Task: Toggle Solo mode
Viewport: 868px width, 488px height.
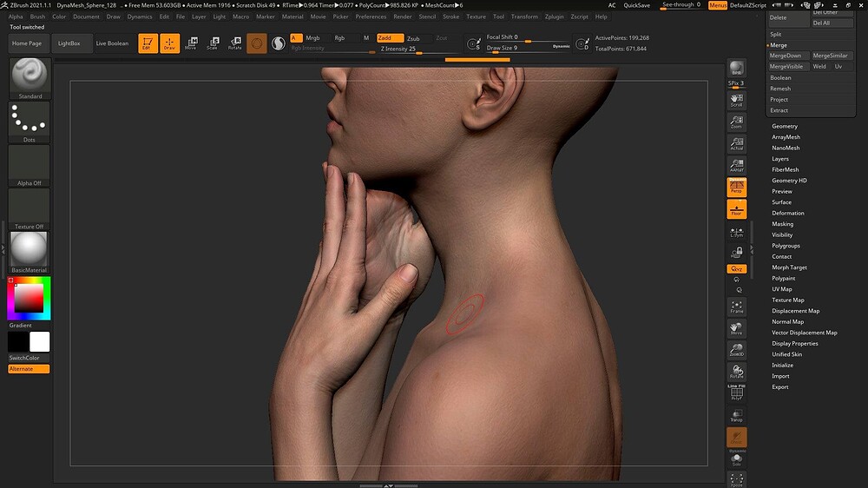Action: pyautogui.click(x=736, y=458)
